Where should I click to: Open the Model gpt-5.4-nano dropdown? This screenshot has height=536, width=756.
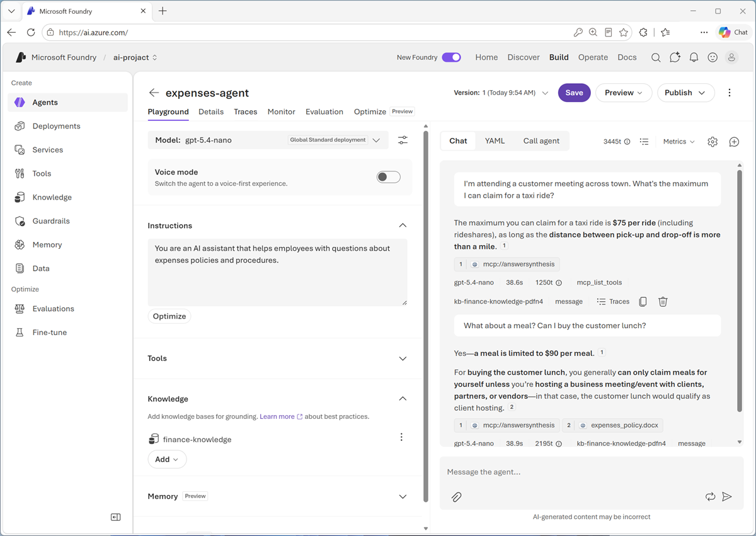tap(268, 140)
